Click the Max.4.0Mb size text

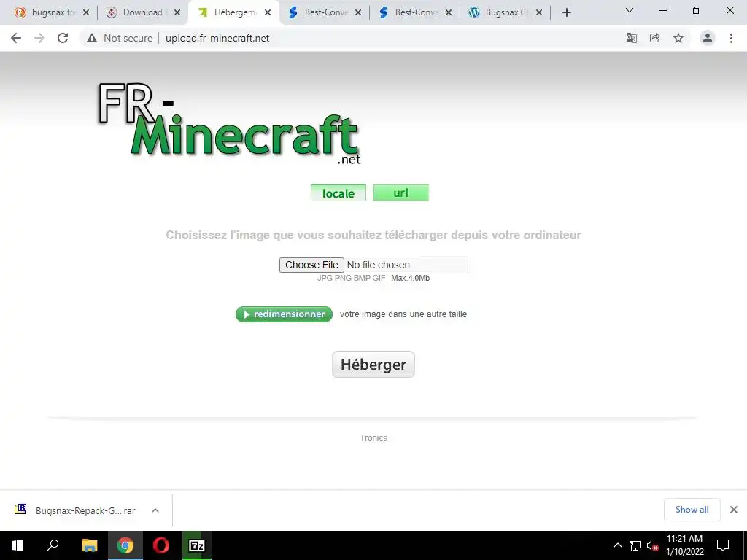(x=410, y=278)
